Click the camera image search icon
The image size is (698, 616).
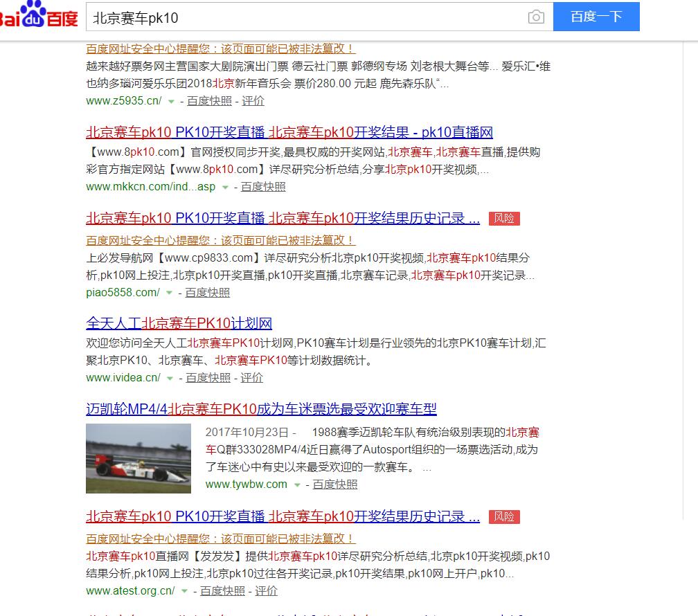[x=535, y=17]
